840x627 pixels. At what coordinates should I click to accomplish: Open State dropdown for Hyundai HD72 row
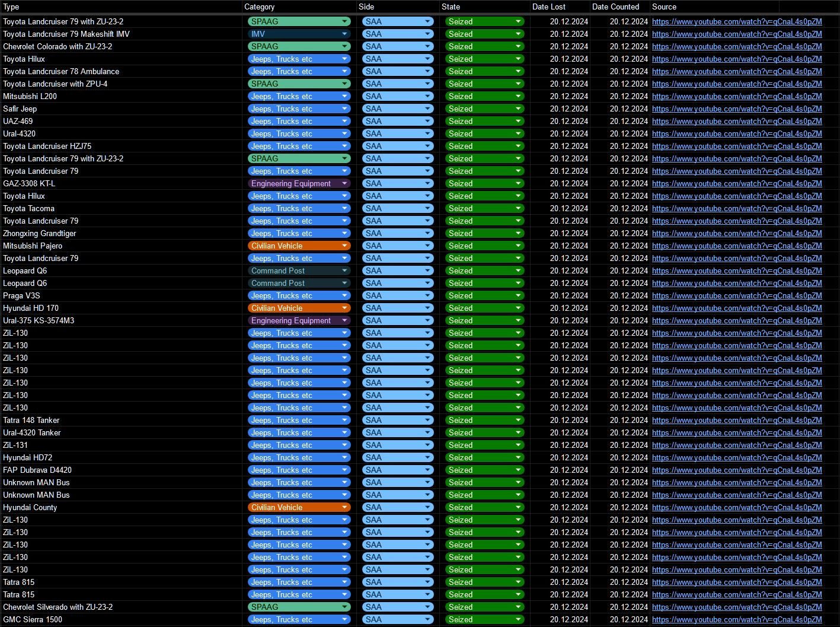pos(485,457)
